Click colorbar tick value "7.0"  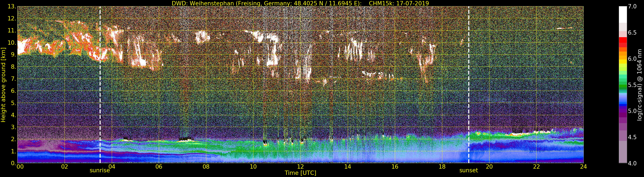(632, 6)
